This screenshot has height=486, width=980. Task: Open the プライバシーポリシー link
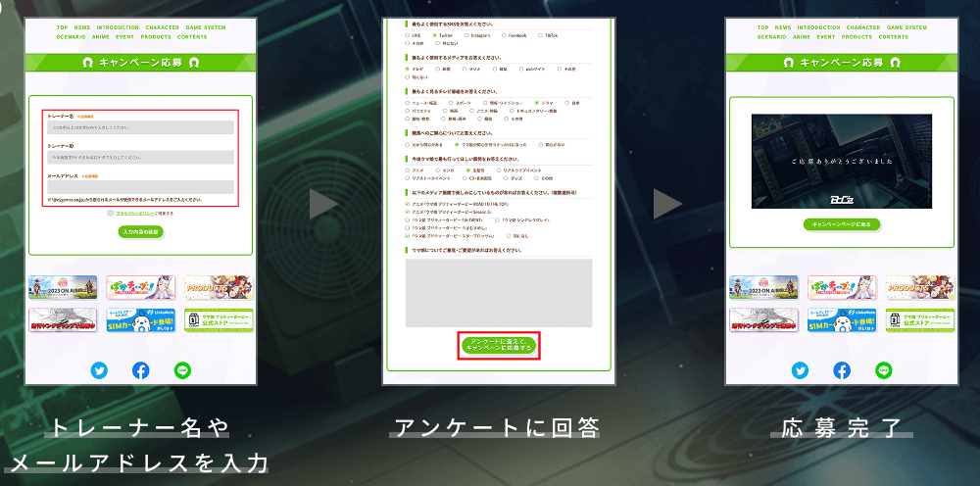[136, 213]
